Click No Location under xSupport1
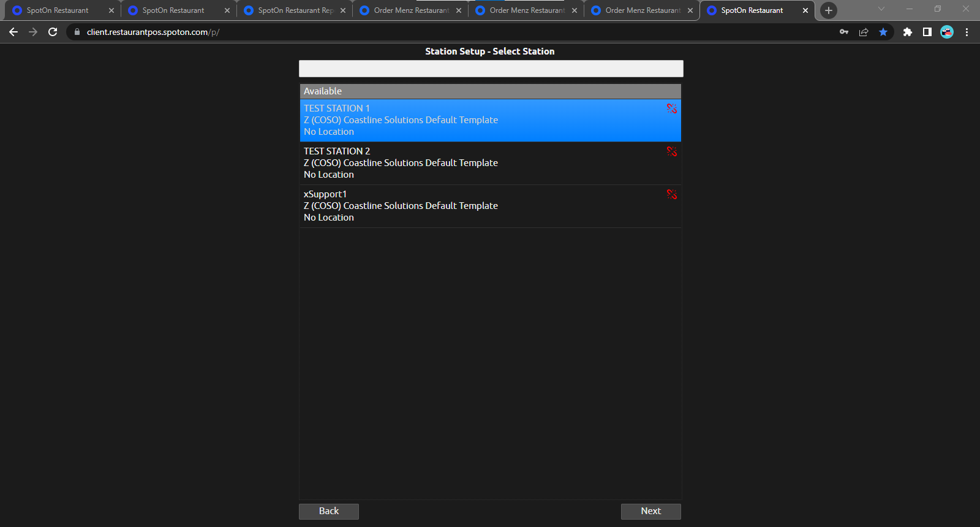Viewport: 980px width, 527px height. [x=329, y=218]
